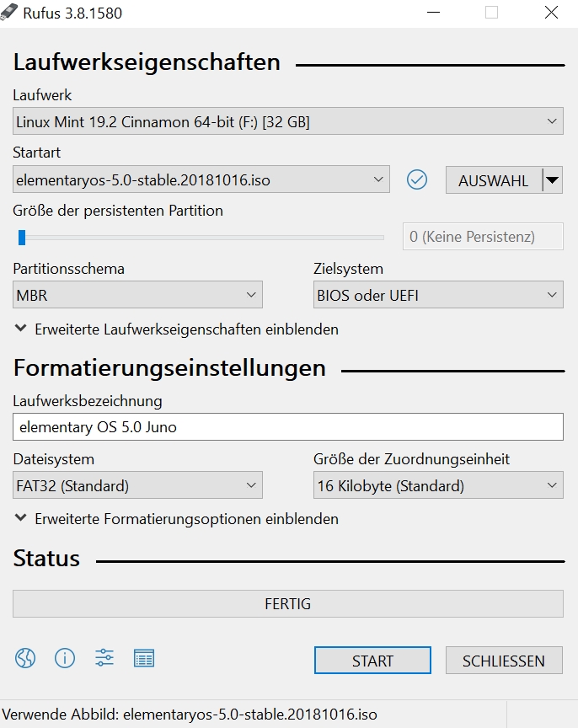Click the persistent partition size slider thumb

coord(22,238)
